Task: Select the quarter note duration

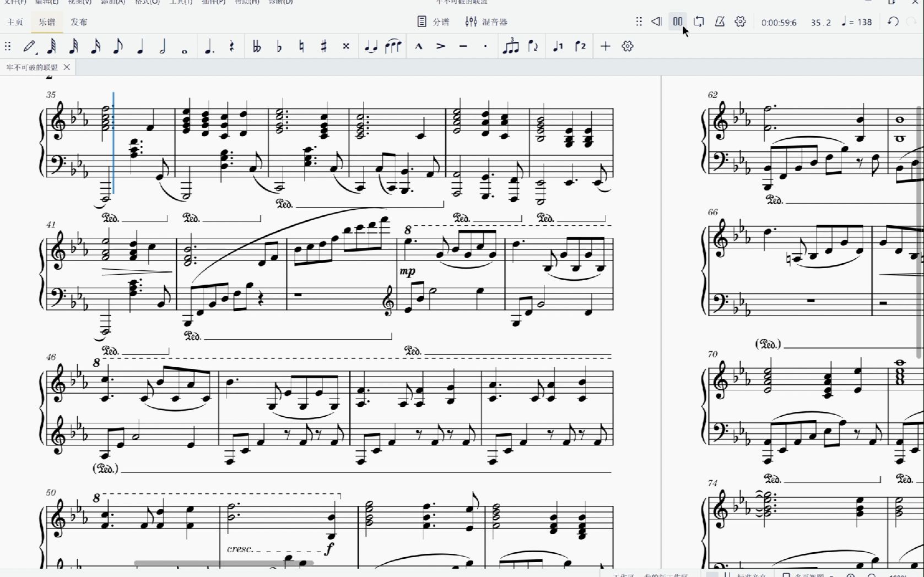Action: [x=140, y=46]
